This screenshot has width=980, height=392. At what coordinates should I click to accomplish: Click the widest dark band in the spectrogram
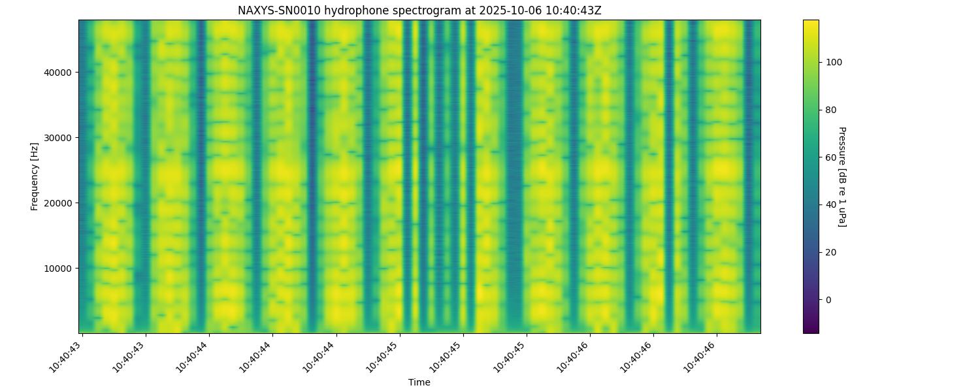coord(515,176)
